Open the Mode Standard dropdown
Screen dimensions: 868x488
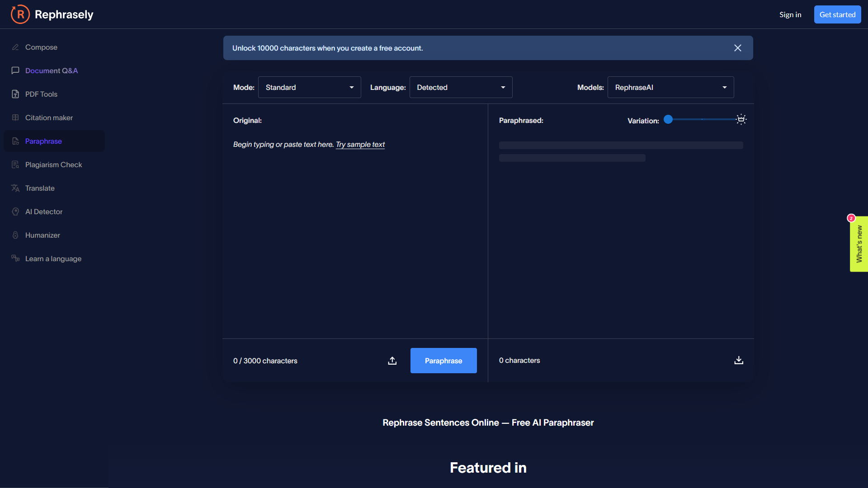(x=310, y=87)
